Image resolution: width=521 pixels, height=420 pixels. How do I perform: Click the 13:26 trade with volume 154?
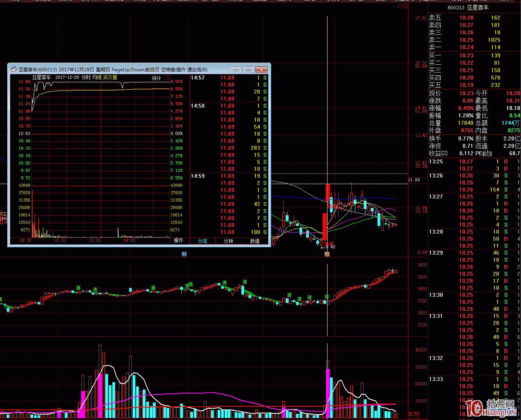tap(474, 190)
